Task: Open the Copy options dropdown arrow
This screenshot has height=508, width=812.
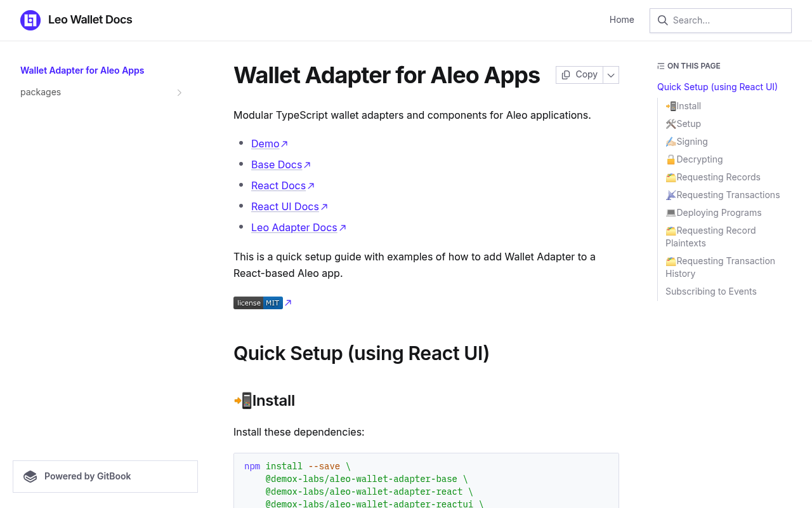Action: [611, 75]
